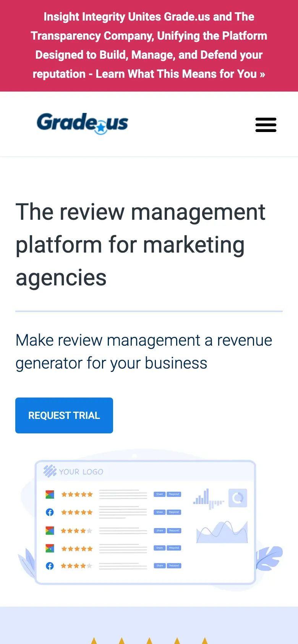Click the 'review management platform' headline

[x=140, y=244]
